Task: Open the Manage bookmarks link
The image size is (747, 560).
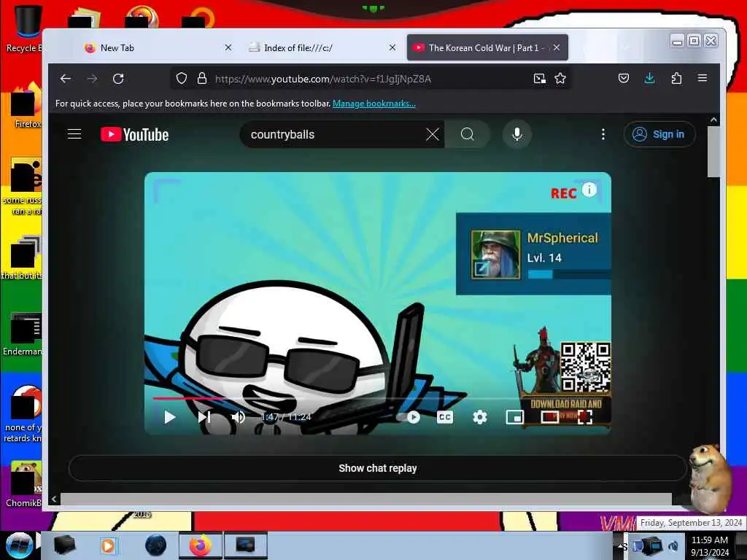Action: pos(374,104)
